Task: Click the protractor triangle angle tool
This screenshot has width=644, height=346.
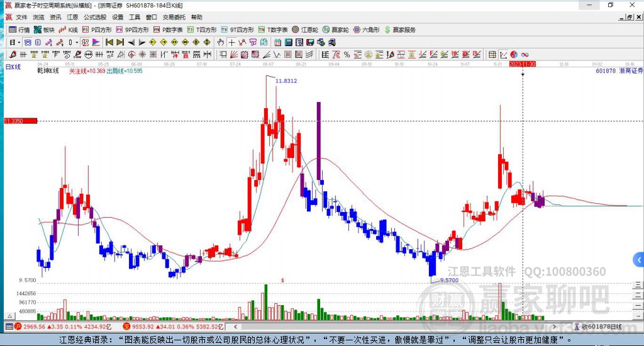Action: [121, 54]
